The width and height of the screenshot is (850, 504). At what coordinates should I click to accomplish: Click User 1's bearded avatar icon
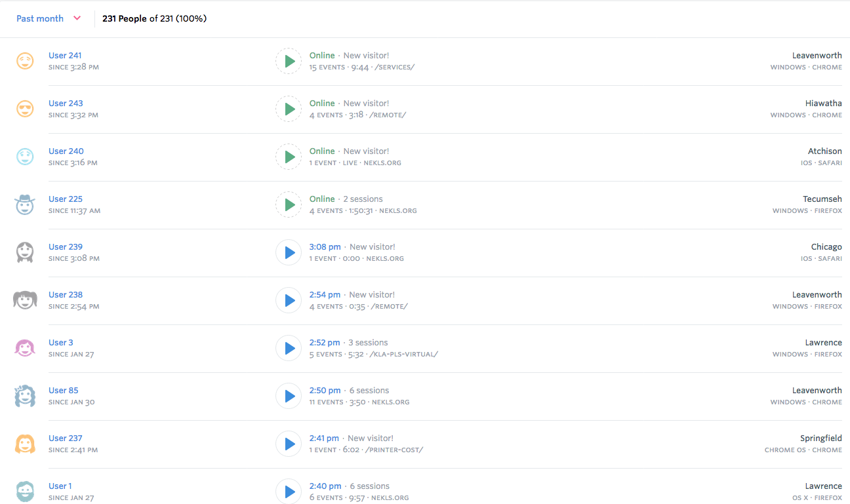coord(25,491)
